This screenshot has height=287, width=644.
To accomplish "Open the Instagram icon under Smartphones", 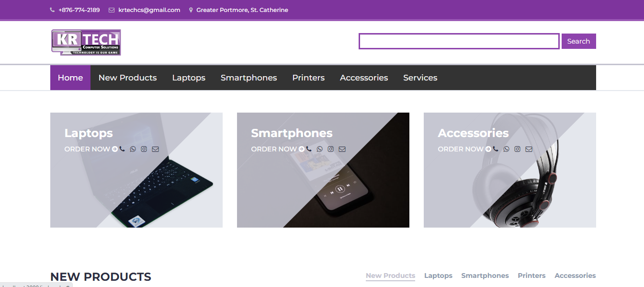I will pyautogui.click(x=330, y=149).
